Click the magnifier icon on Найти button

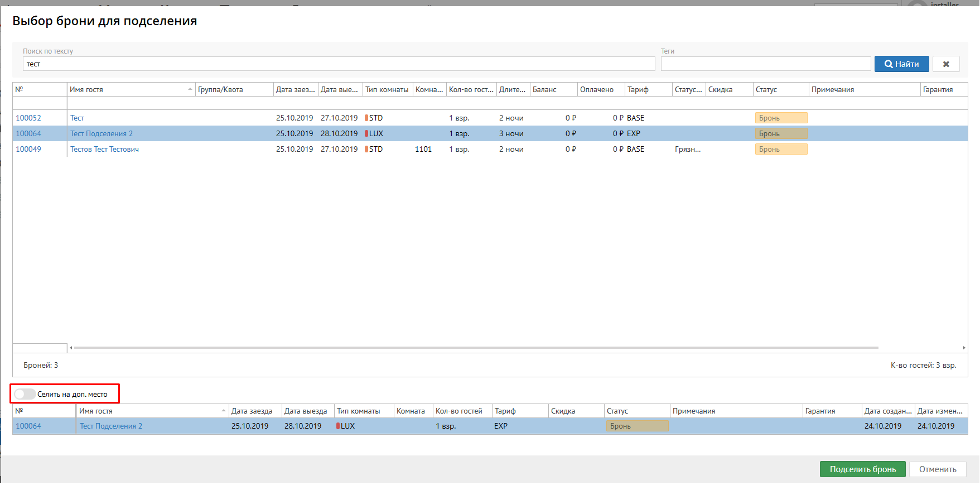click(x=889, y=64)
